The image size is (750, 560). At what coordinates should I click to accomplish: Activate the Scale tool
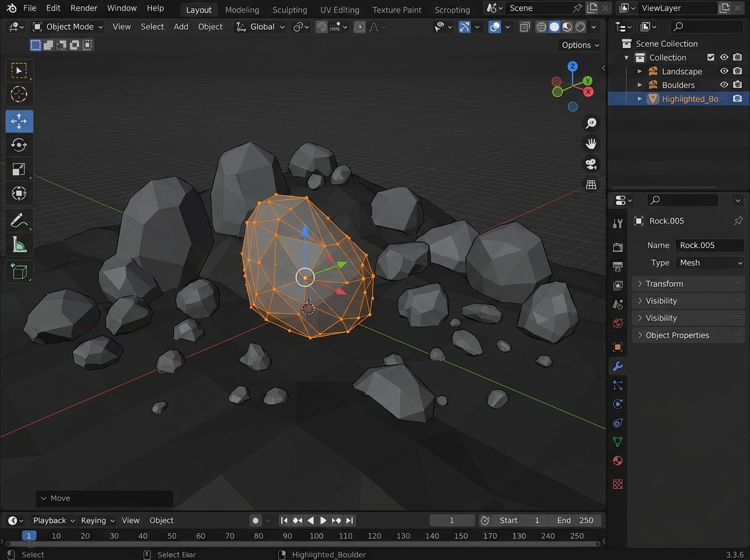[19, 169]
